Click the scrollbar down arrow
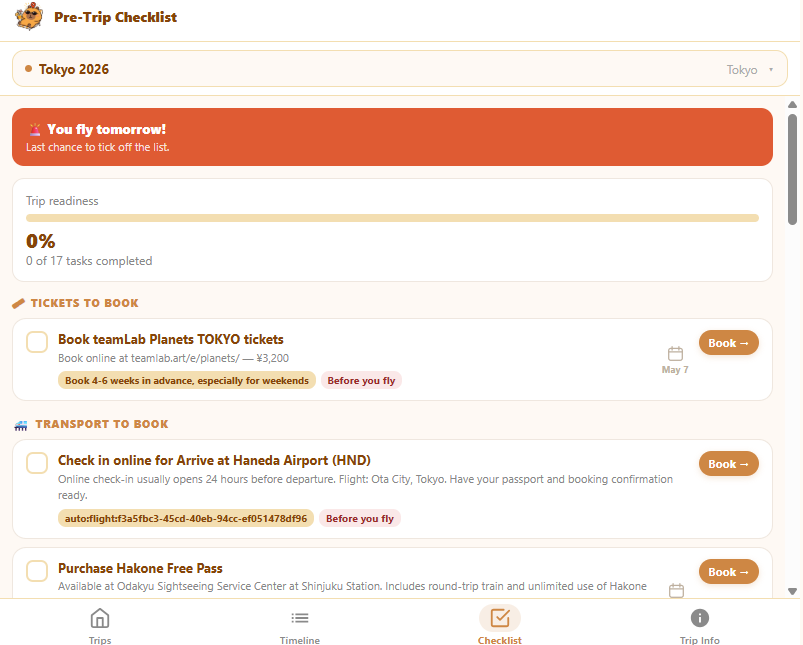 coord(792,591)
